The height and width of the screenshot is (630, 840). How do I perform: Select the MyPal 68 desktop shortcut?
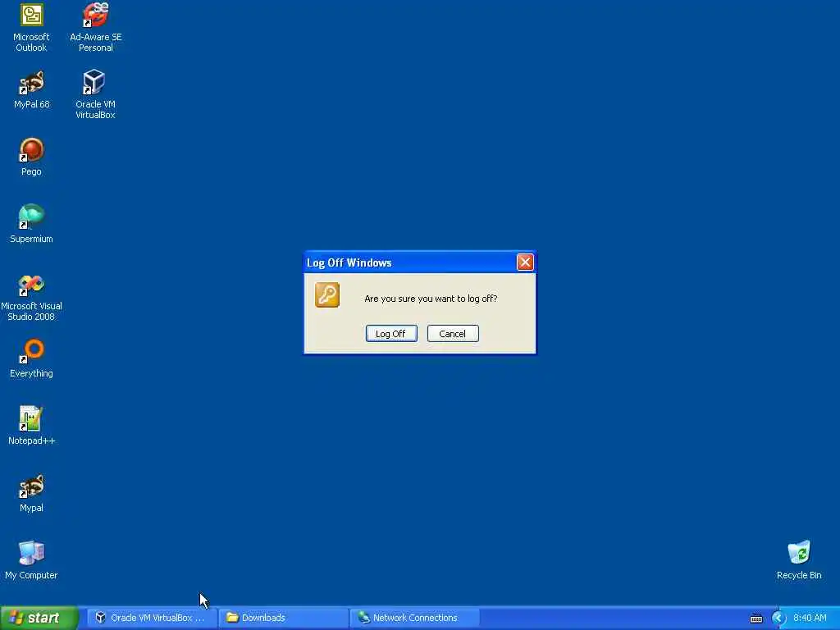[x=32, y=90]
